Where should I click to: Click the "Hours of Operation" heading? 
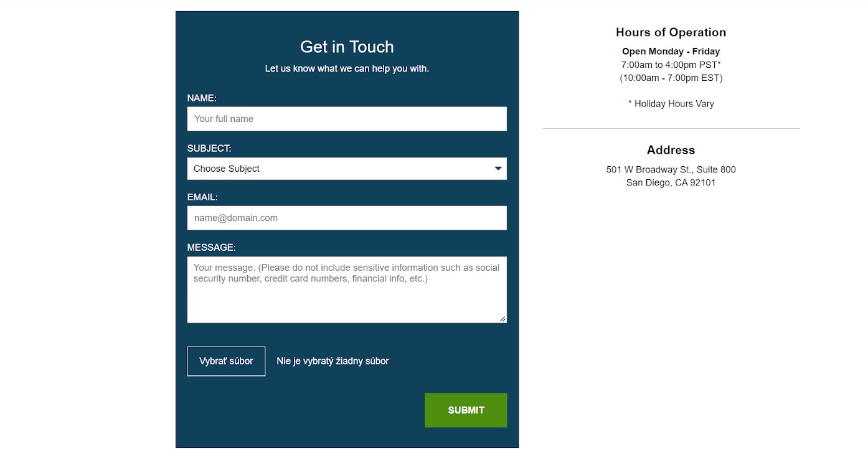tap(671, 32)
